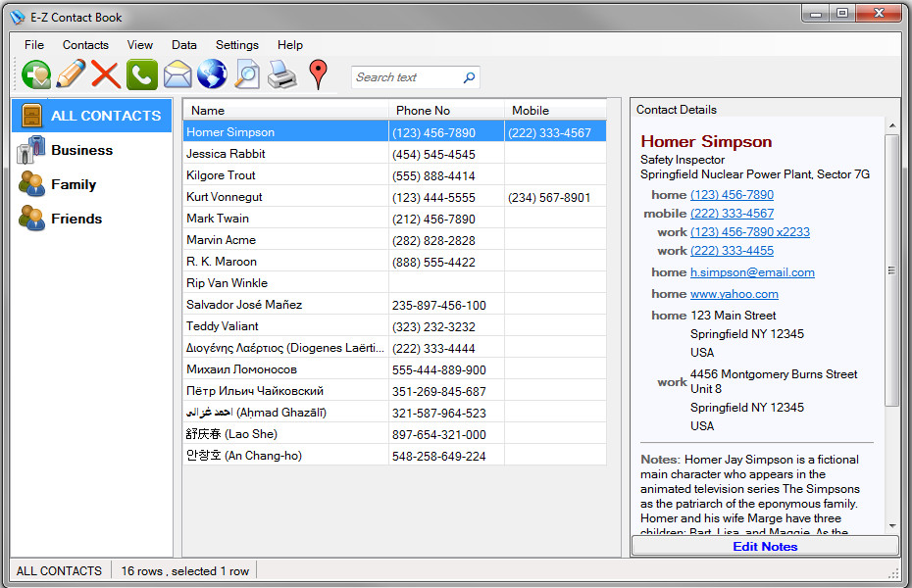Open the File menu

[x=33, y=45]
